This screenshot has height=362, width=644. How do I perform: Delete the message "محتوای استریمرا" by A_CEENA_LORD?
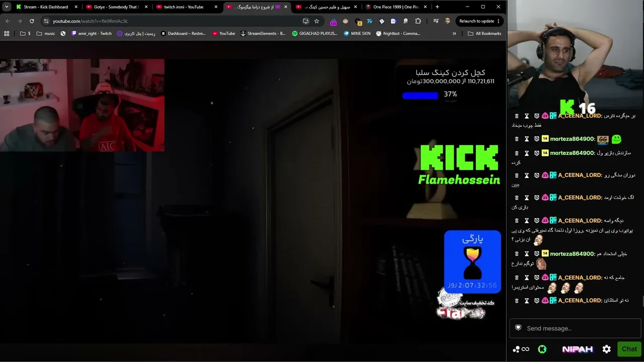pyautogui.click(x=517, y=278)
